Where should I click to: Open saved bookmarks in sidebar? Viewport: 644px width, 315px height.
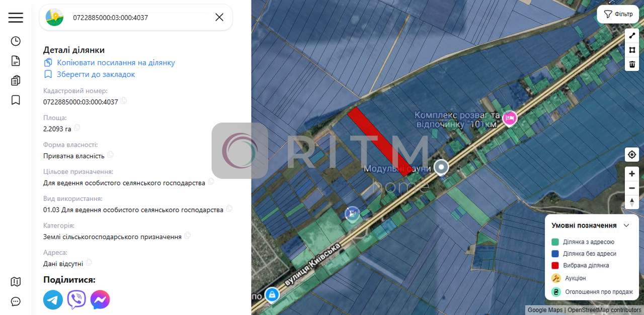click(x=16, y=100)
